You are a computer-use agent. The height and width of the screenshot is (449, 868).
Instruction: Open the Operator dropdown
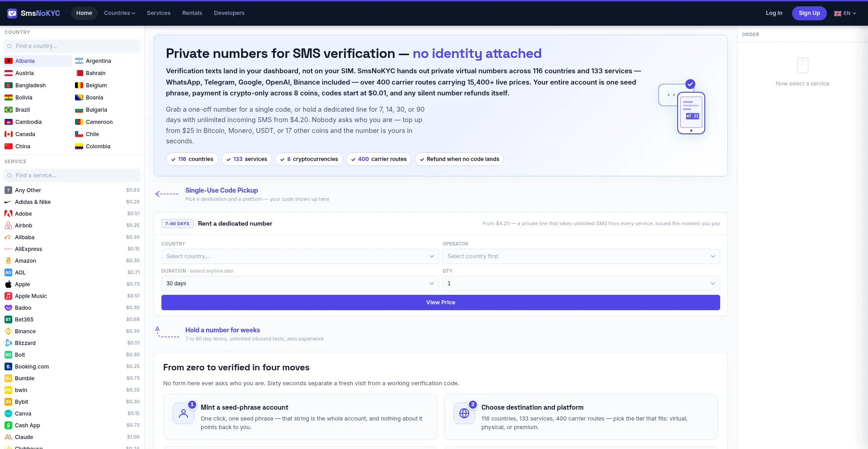click(x=581, y=256)
